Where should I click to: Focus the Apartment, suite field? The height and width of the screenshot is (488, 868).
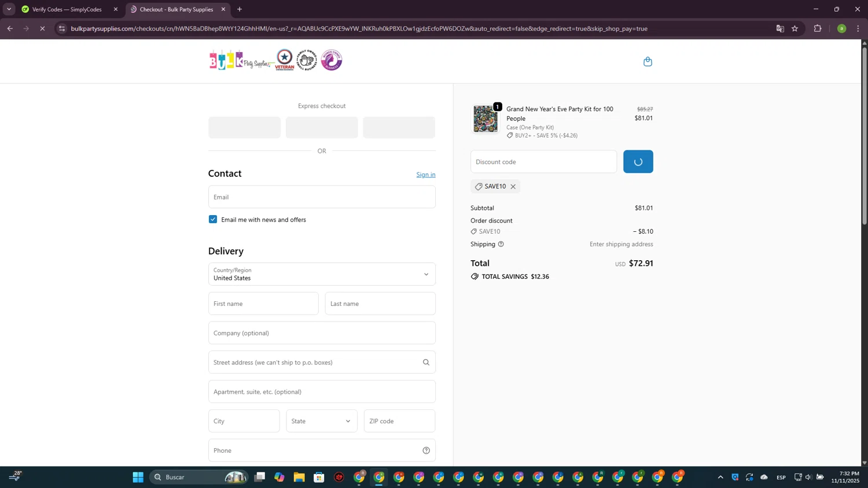tap(322, 392)
